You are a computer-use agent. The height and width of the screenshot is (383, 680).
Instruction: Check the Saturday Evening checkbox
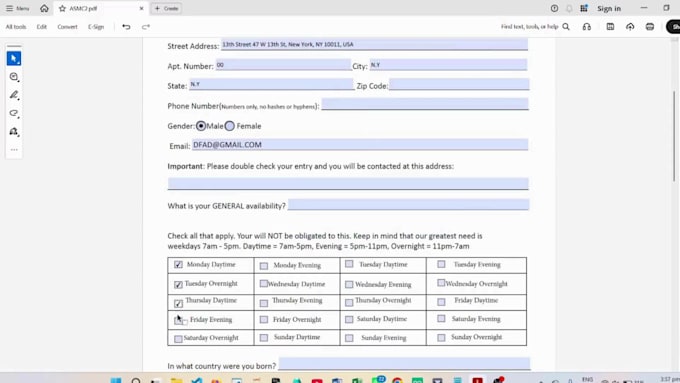tap(441, 319)
